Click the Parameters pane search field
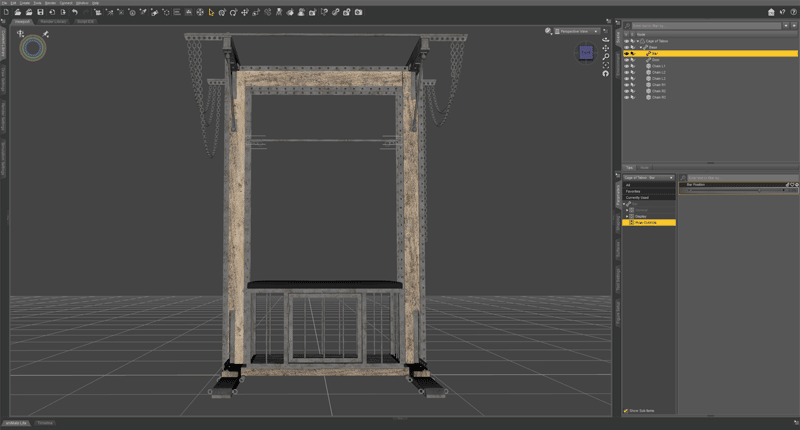The width and height of the screenshot is (800, 430). (742, 178)
